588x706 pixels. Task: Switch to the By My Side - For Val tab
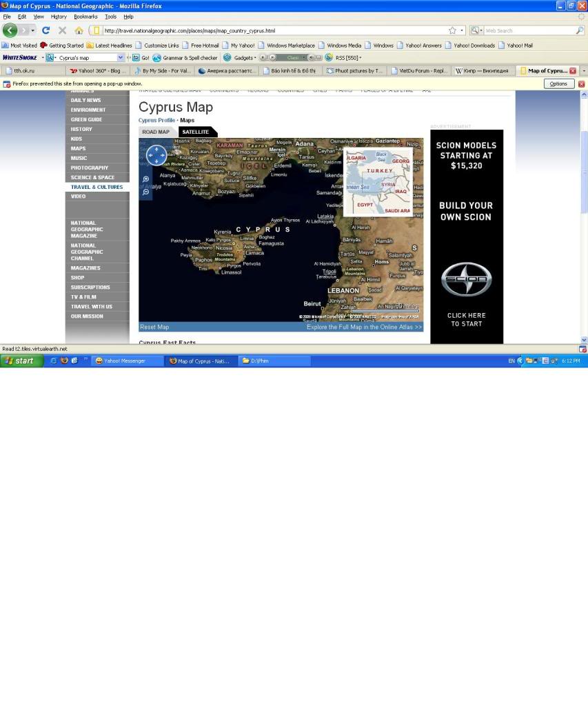(163, 71)
